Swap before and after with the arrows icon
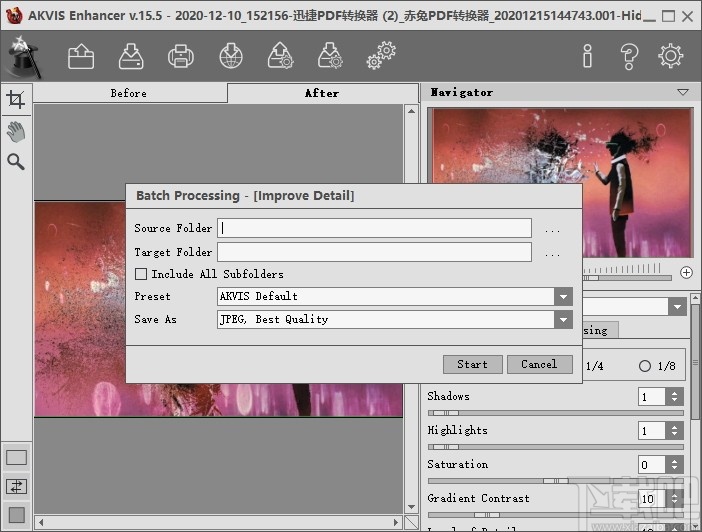The width and height of the screenshot is (702, 532). (17, 486)
